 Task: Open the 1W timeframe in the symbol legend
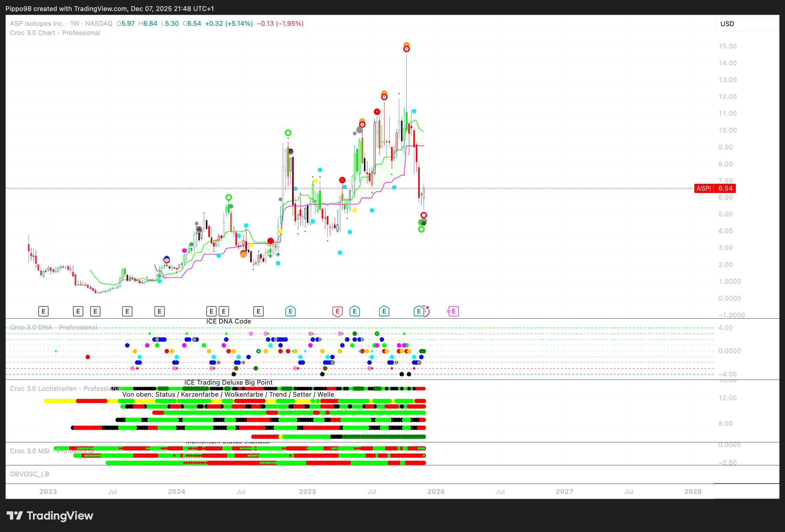[x=75, y=24]
